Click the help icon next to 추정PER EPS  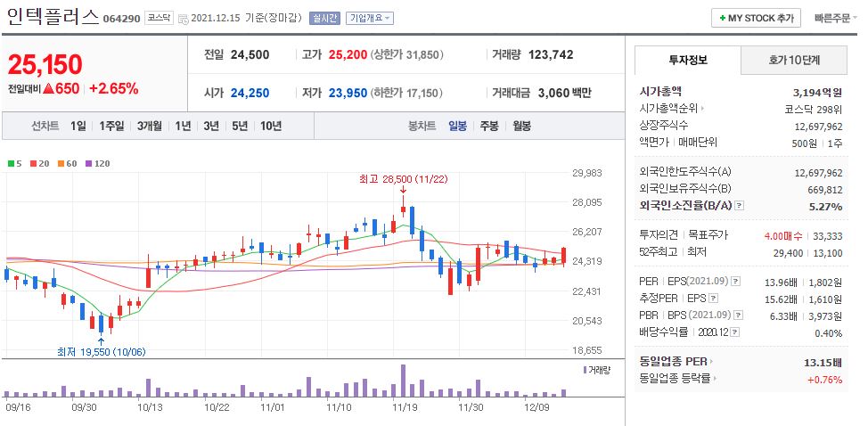tap(714, 299)
